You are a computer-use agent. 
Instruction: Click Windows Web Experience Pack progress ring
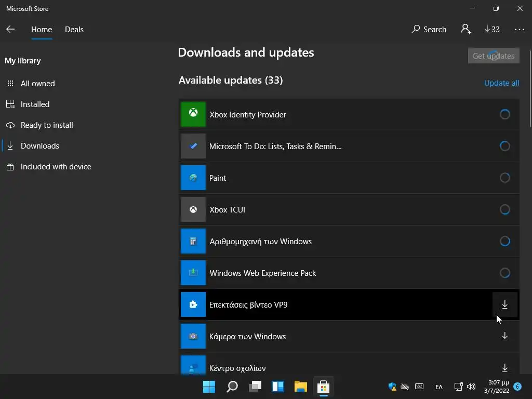[505, 273]
